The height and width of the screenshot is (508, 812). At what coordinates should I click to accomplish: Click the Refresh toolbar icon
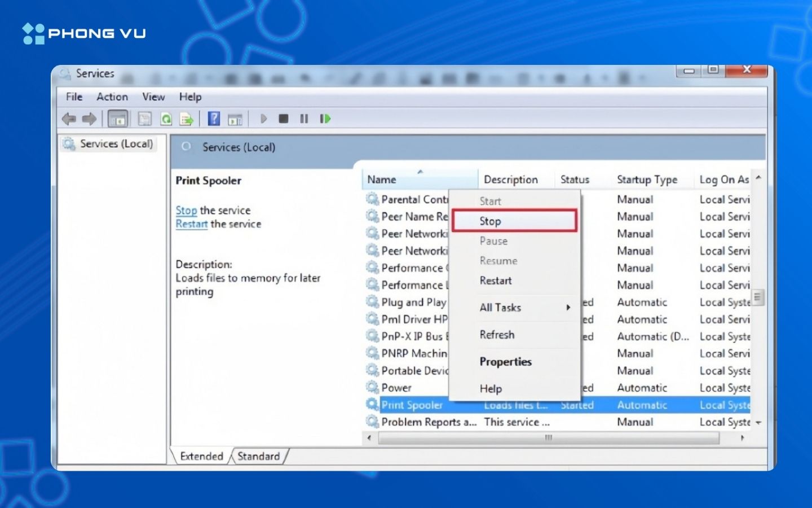click(x=166, y=119)
